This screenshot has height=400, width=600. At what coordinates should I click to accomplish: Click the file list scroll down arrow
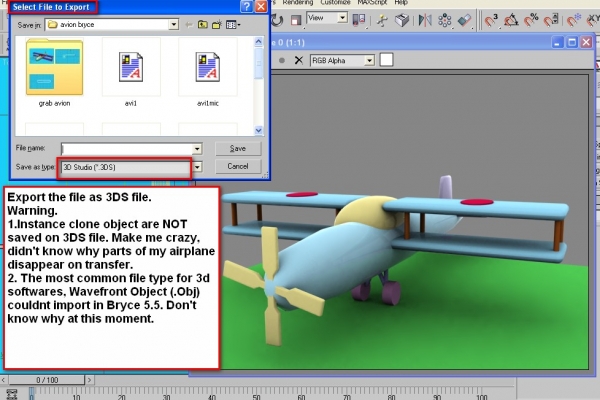click(259, 131)
